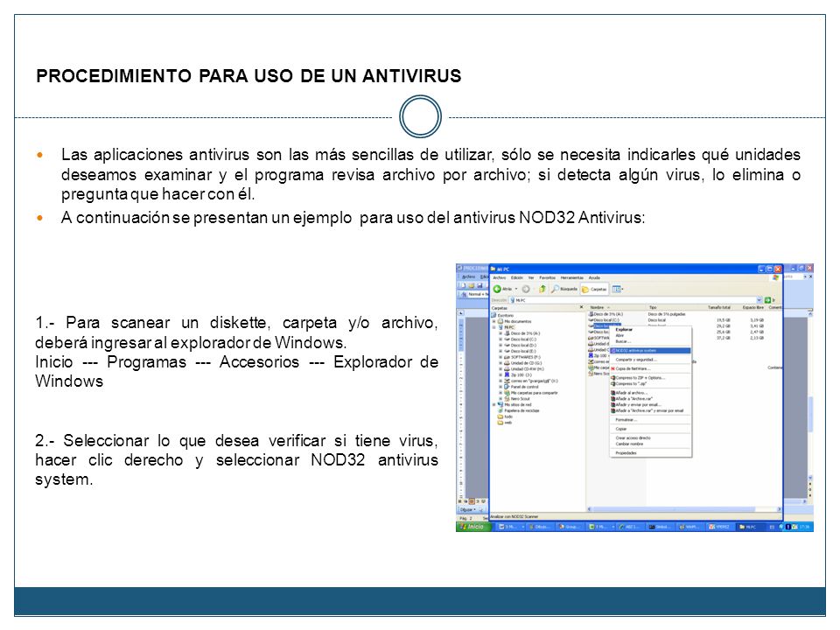Open the Favoritos menu
840x630 pixels.
click(x=547, y=277)
